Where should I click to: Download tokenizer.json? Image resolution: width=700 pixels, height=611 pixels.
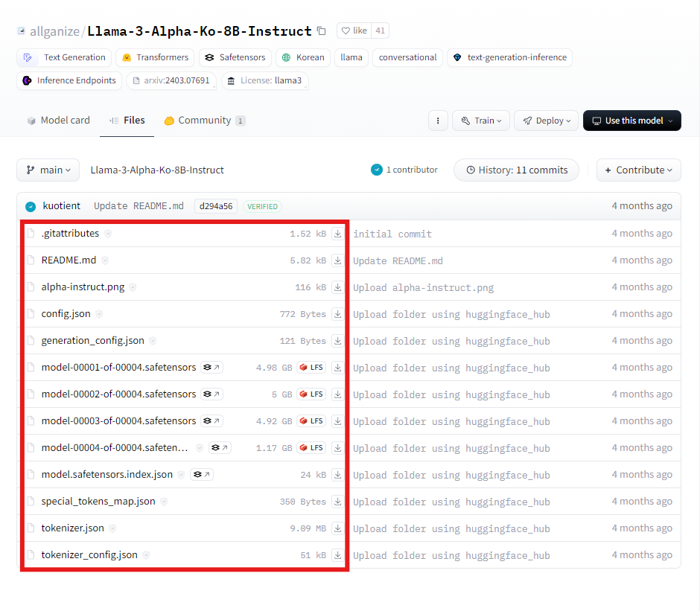click(338, 528)
